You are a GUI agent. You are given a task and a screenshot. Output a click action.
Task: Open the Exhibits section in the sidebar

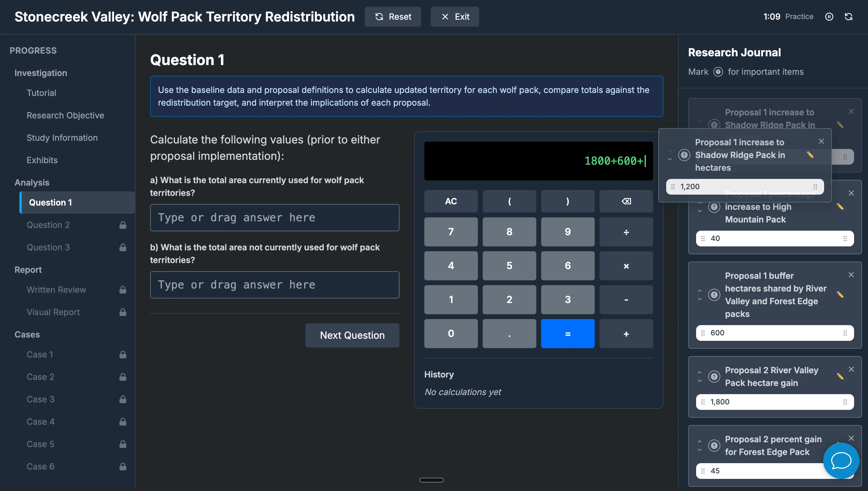point(42,160)
